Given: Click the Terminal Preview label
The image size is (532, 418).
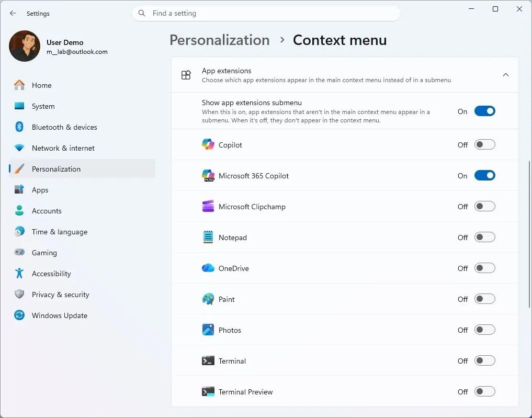Looking at the screenshot, I should [246, 392].
